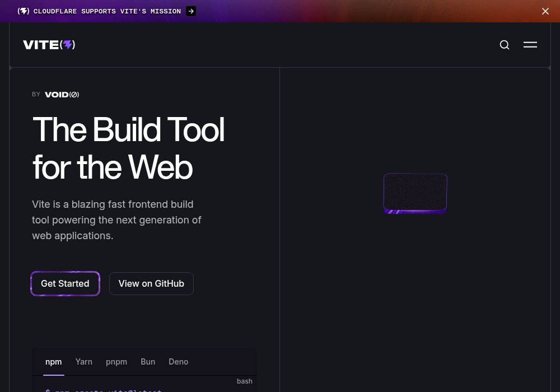
Task: Open the VoidZero logo link
Action: (62, 95)
